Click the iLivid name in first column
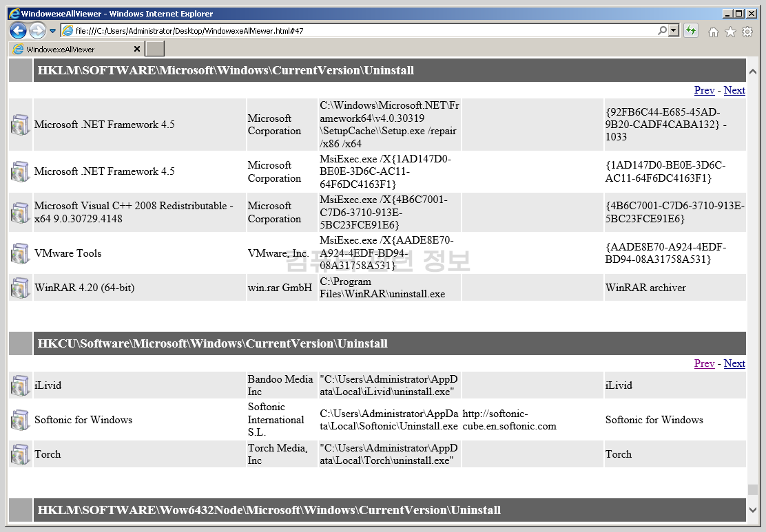The width and height of the screenshot is (766, 532). (x=48, y=385)
